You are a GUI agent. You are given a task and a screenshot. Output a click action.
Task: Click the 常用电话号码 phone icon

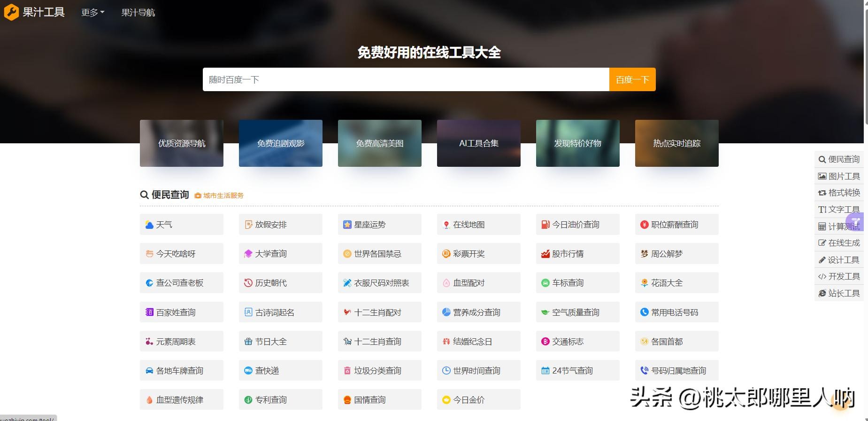644,312
